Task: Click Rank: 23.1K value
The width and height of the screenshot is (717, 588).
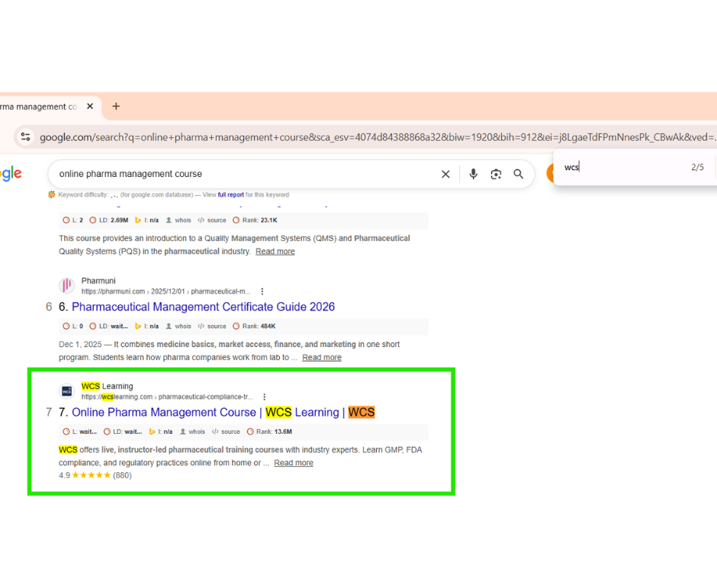Action: pyautogui.click(x=255, y=220)
